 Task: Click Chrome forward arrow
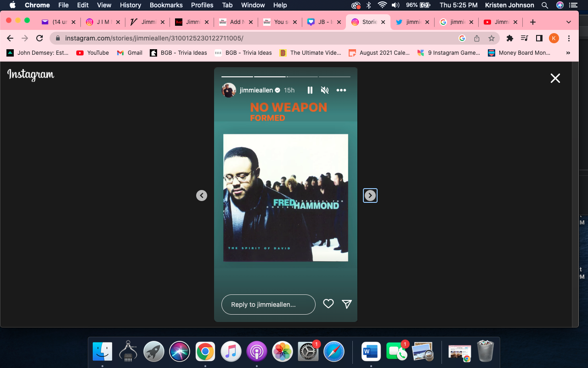click(x=25, y=38)
